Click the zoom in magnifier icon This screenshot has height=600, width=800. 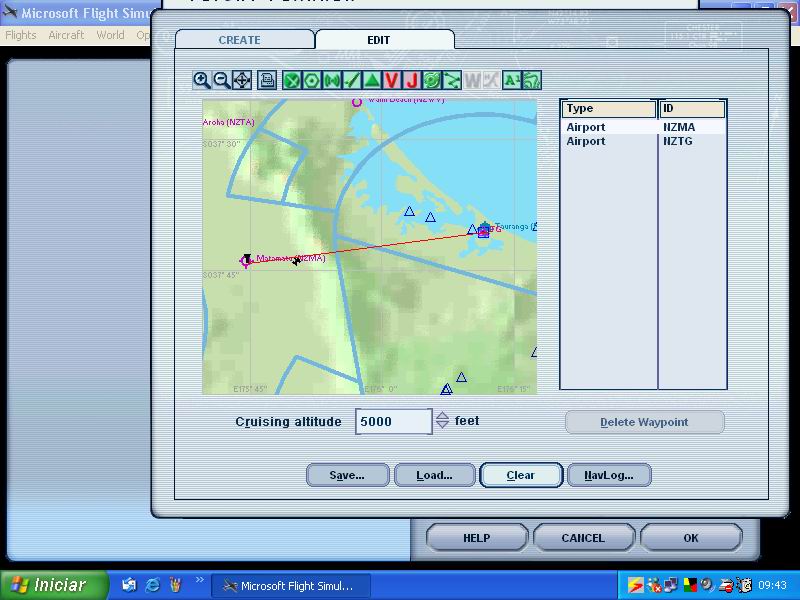pos(202,80)
